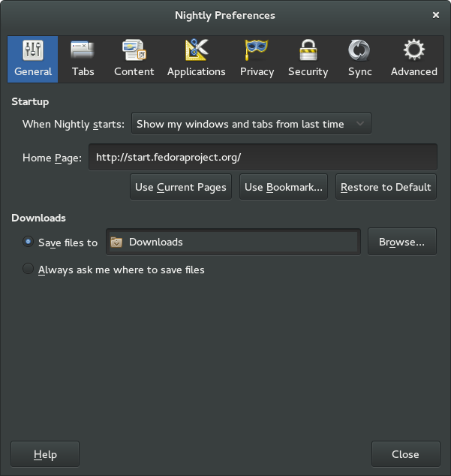The height and width of the screenshot is (476, 451).
Task: Focus the Home Page URL field
Action: click(263, 157)
